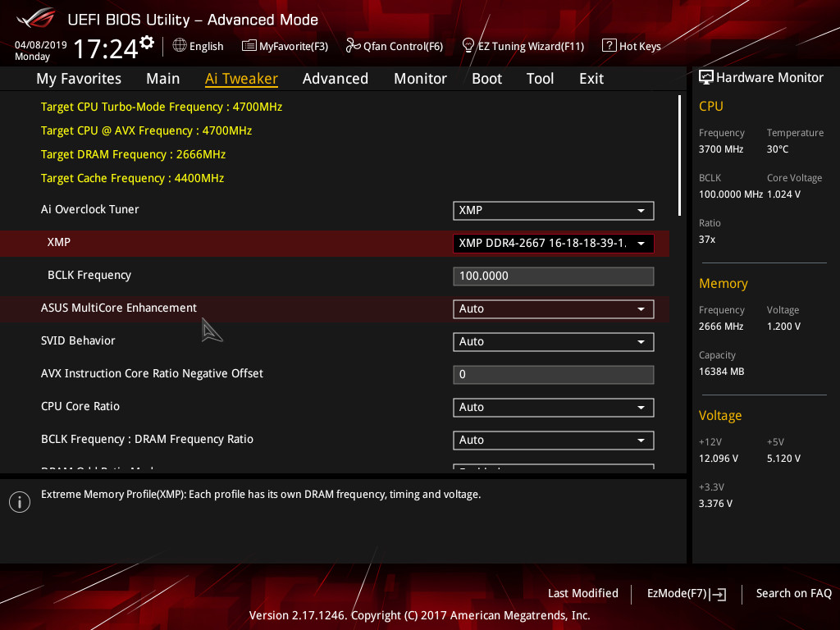Click the EZ Tuning Wizard lightbulb icon

tap(468, 46)
